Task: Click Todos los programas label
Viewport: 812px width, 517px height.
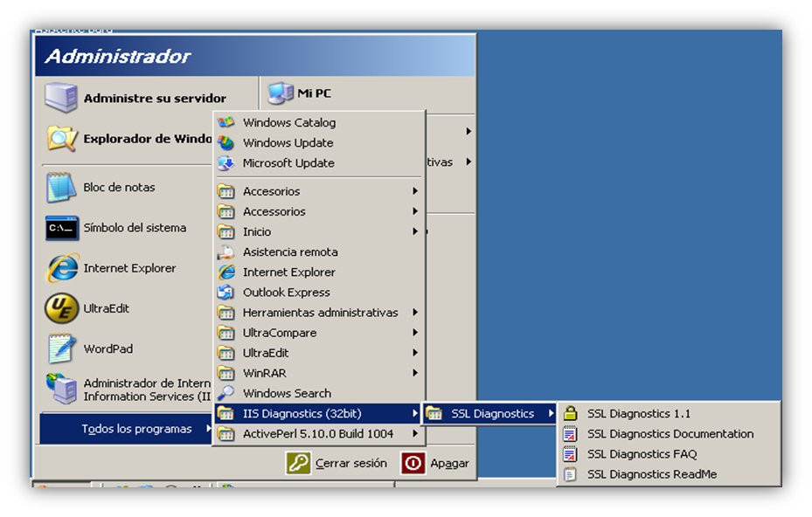Action: point(136,429)
